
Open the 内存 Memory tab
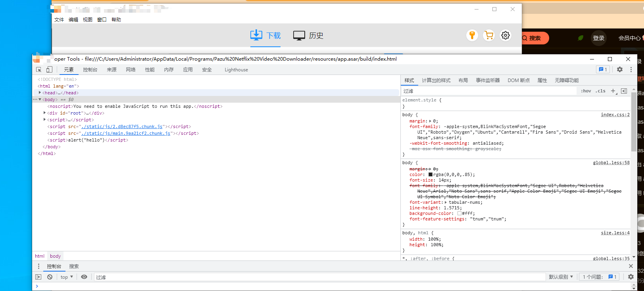[x=169, y=69]
